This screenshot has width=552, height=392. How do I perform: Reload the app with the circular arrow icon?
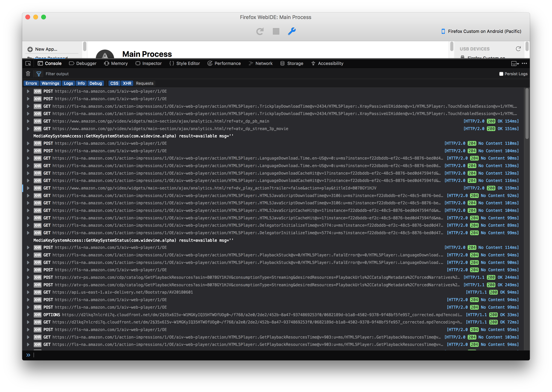coord(260,31)
